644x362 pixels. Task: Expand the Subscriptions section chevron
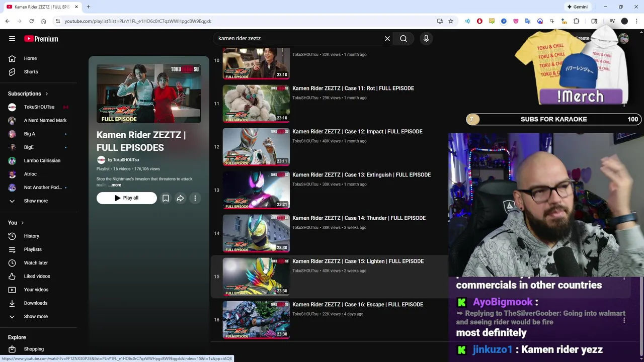[x=47, y=94]
